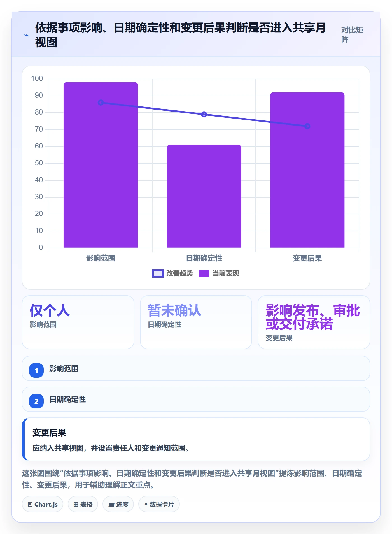Screen dimensions: 392x534
Task: Click the main title heading text
Action: [x=181, y=35]
